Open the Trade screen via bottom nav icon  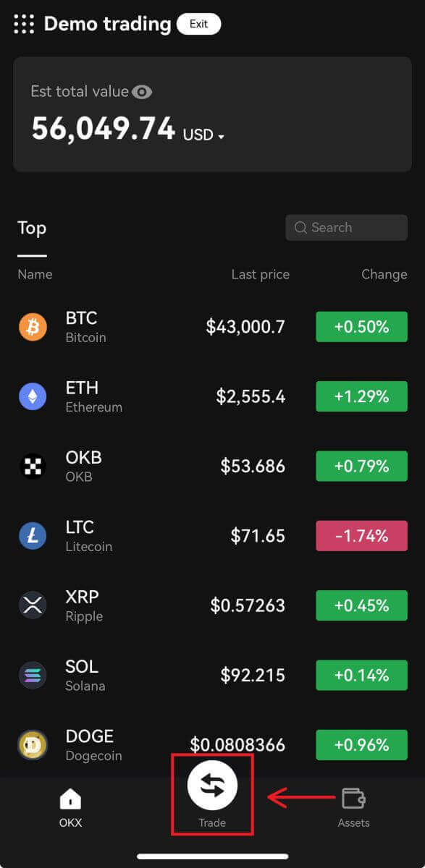pyautogui.click(x=212, y=784)
